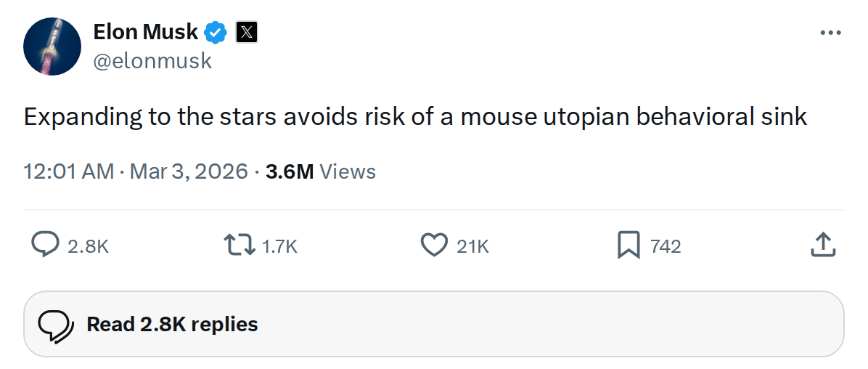Click the 1.7K repost count
This screenshot has height=369, width=868.
279,247
